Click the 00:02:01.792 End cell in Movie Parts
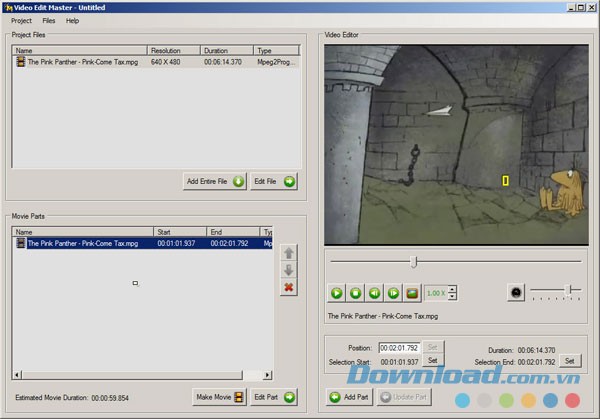This screenshot has width=600, height=419. [x=229, y=243]
